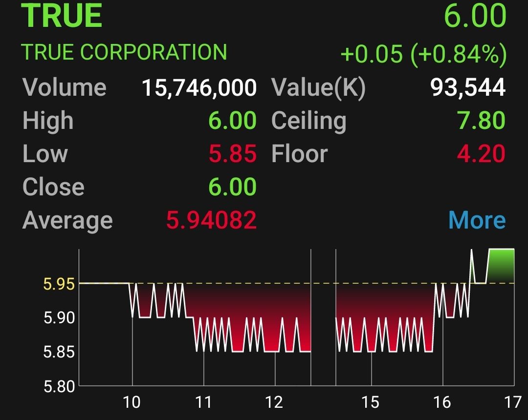
Task: Click the Ceiling label
Action: (x=309, y=121)
